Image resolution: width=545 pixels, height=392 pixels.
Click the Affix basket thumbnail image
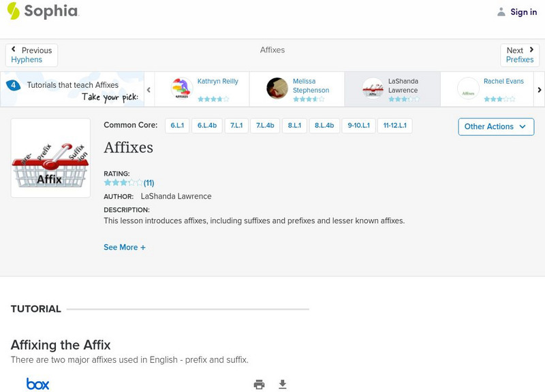coord(50,158)
